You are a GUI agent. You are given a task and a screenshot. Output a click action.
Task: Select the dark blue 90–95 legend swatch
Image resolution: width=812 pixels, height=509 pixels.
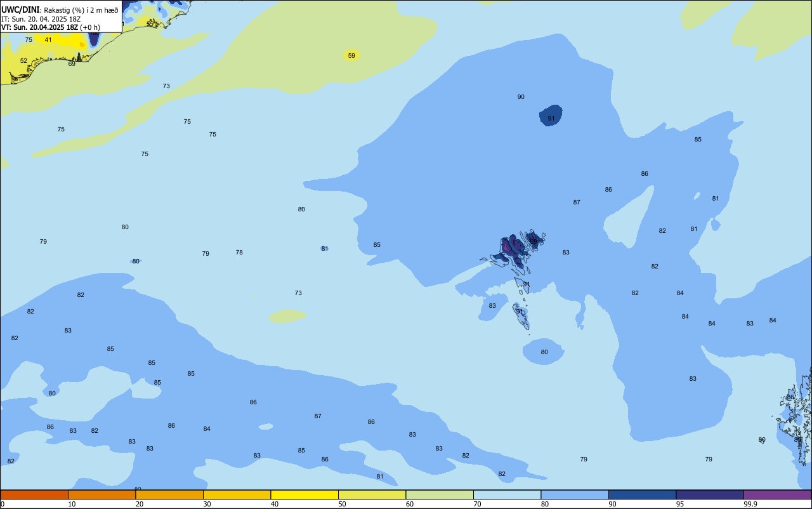click(x=642, y=494)
